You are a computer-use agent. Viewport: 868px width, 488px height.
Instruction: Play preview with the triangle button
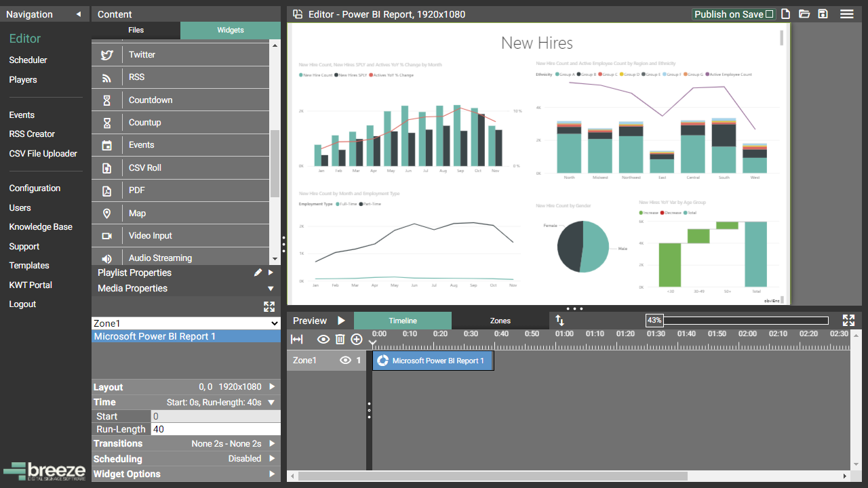341,321
